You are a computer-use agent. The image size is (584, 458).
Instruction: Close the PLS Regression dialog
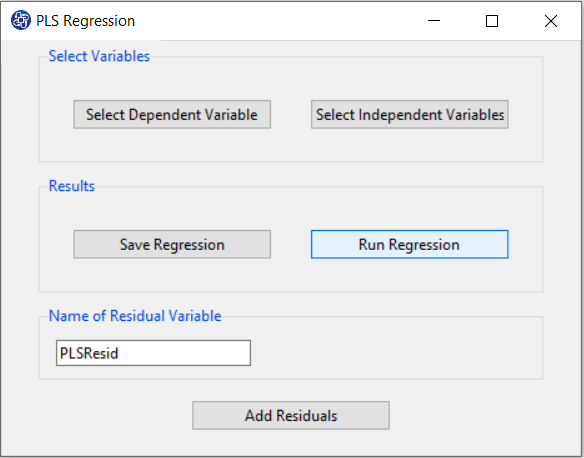(551, 21)
